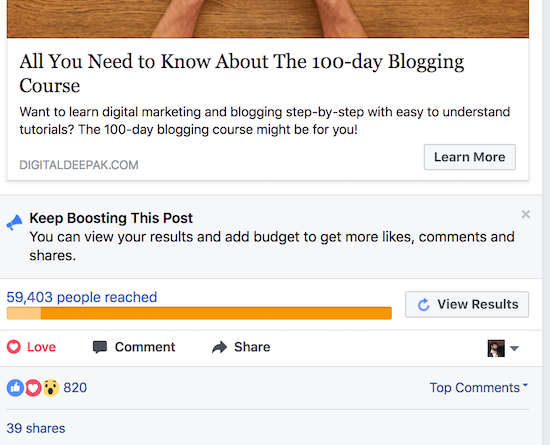Click the Learn More button
550x445 pixels.
click(470, 157)
